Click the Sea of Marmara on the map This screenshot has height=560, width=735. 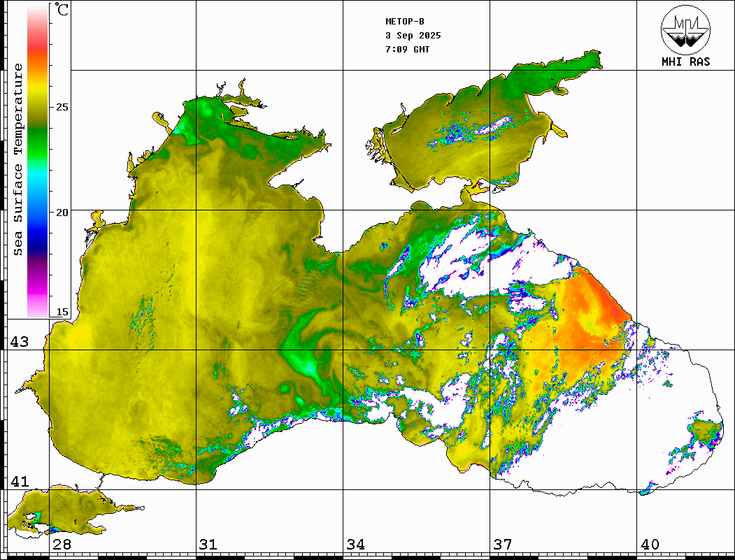71,512
